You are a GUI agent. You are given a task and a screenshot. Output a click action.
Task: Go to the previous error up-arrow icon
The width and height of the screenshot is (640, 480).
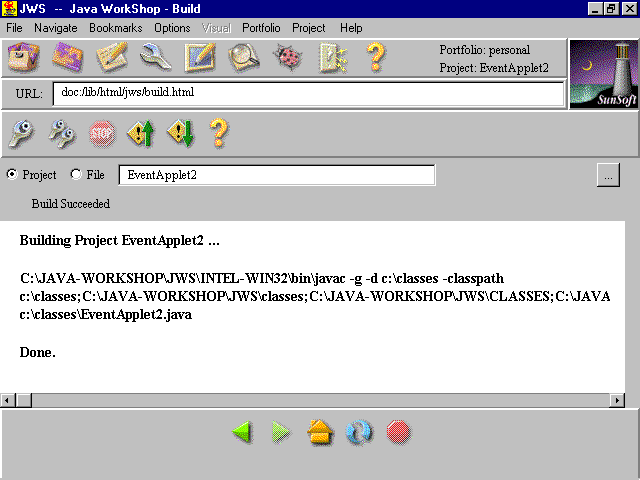point(141,133)
